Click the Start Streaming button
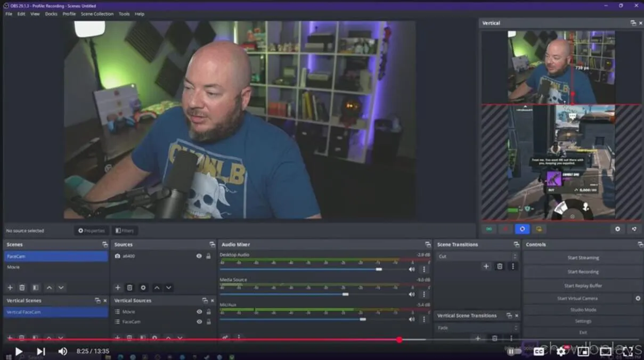Screen dimensions: 644x360 583,258
